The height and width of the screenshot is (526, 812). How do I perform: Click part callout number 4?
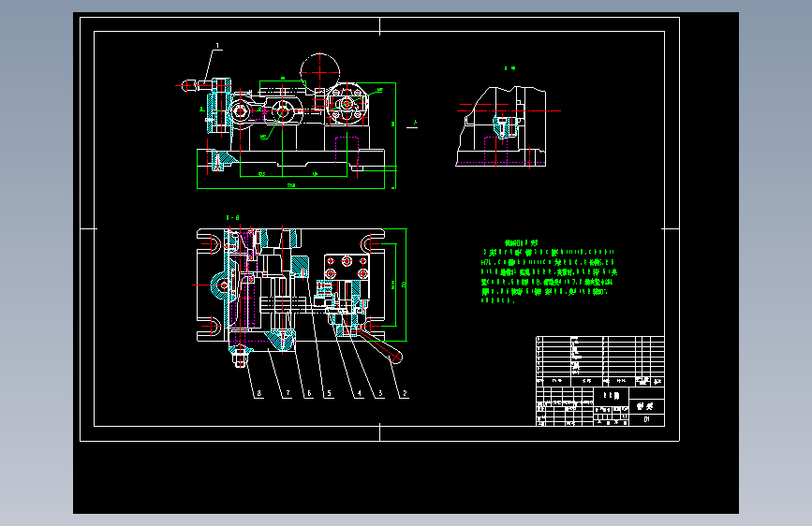pyautogui.click(x=359, y=393)
